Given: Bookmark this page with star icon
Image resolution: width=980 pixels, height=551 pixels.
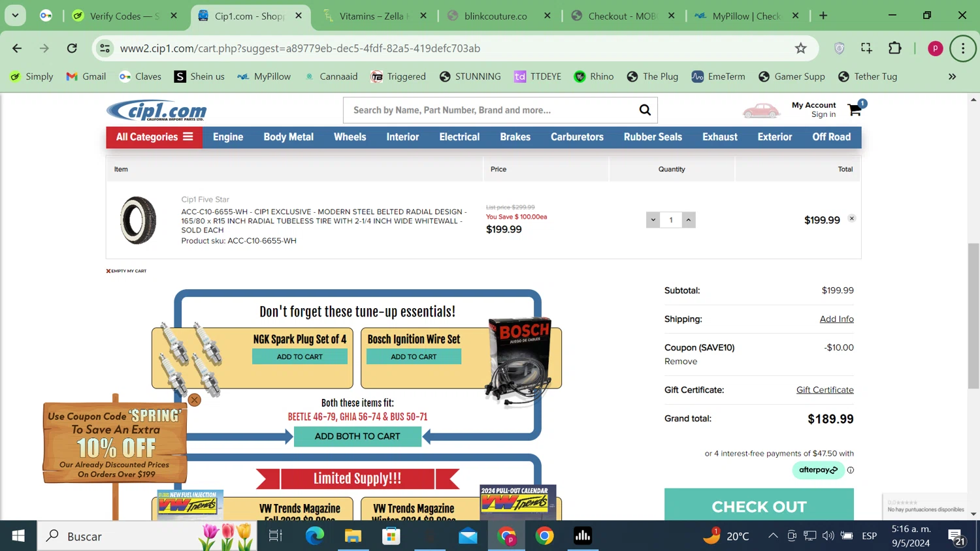Looking at the screenshot, I should [x=800, y=48].
